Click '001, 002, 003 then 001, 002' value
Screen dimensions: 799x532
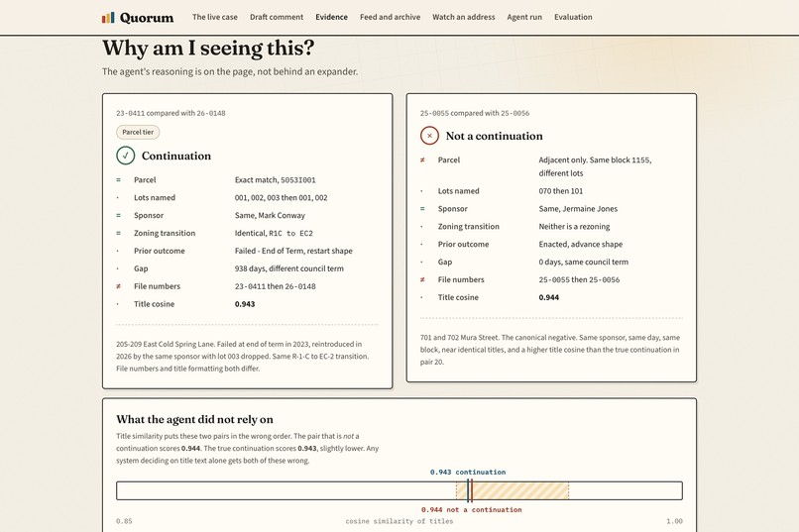coord(282,197)
